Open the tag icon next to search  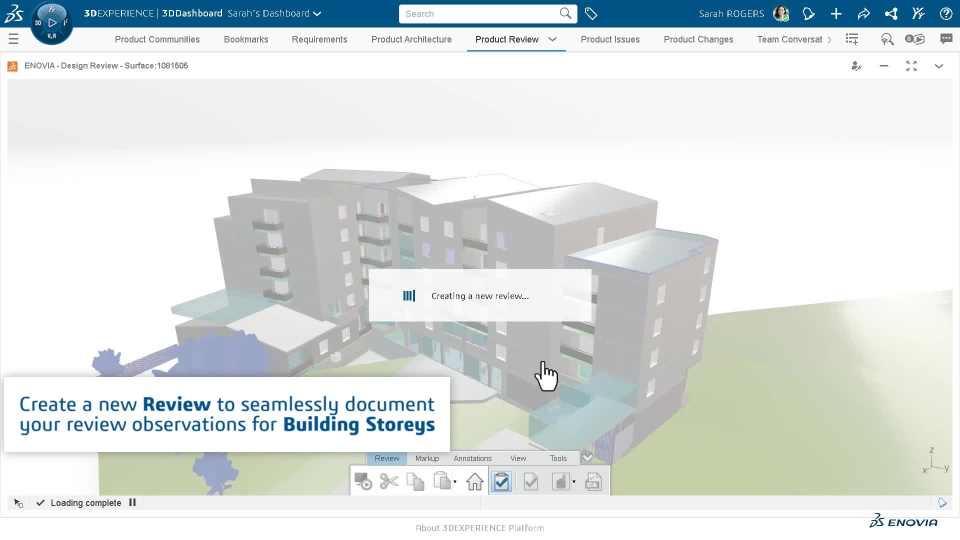(x=591, y=13)
